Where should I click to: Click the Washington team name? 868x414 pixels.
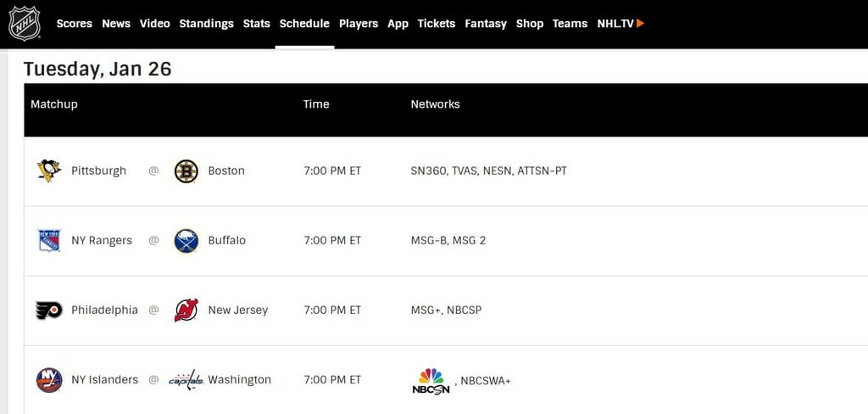click(x=240, y=380)
